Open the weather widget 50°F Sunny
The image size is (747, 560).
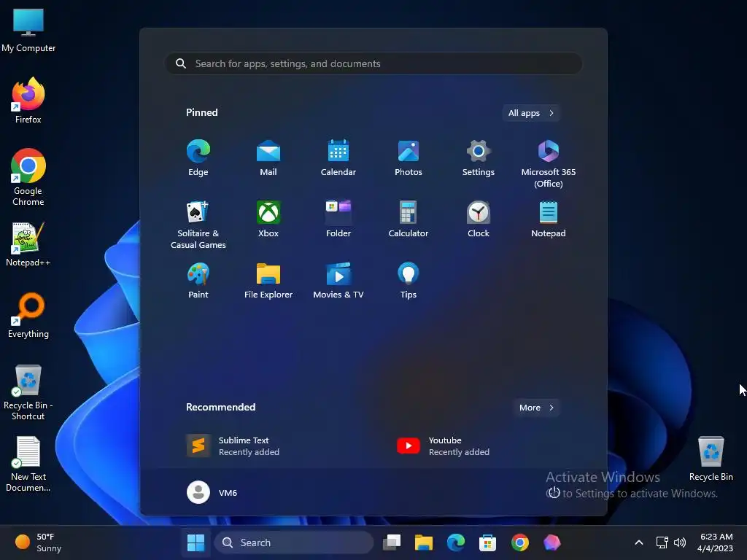tap(38, 542)
